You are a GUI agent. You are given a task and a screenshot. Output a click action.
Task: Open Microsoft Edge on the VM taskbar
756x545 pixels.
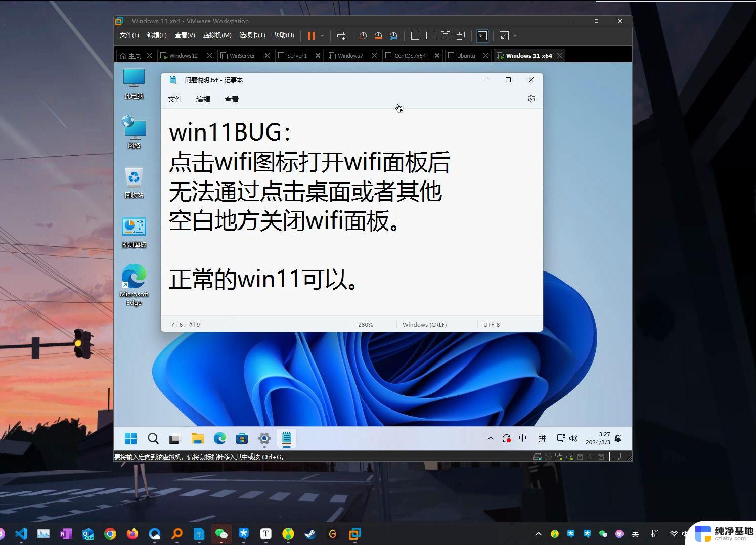point(220,438)
